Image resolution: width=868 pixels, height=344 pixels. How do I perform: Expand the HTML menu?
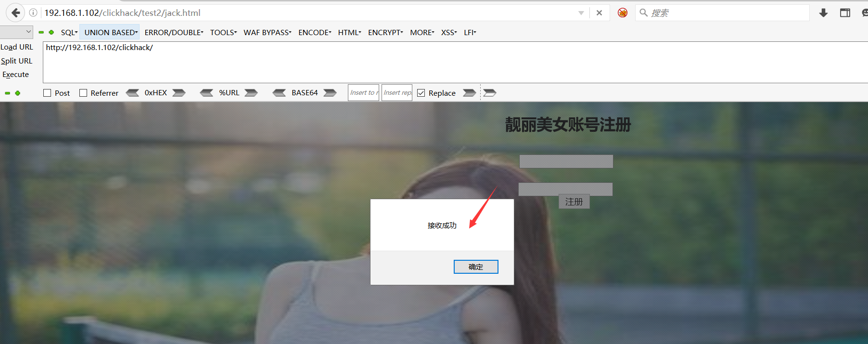click(349, 32)
